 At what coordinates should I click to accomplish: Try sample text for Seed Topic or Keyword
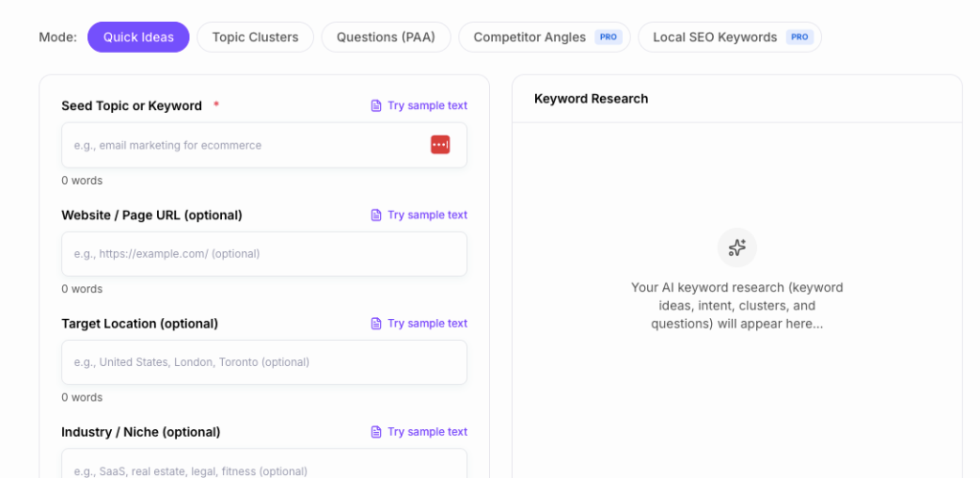click(428, 105)
